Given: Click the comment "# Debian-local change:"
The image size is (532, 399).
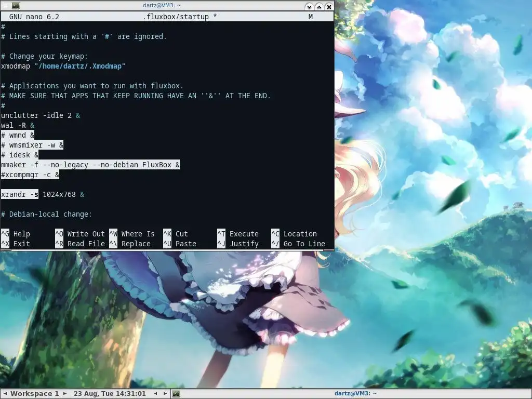Looking at the screenshot, I should [x=46, y=214].
